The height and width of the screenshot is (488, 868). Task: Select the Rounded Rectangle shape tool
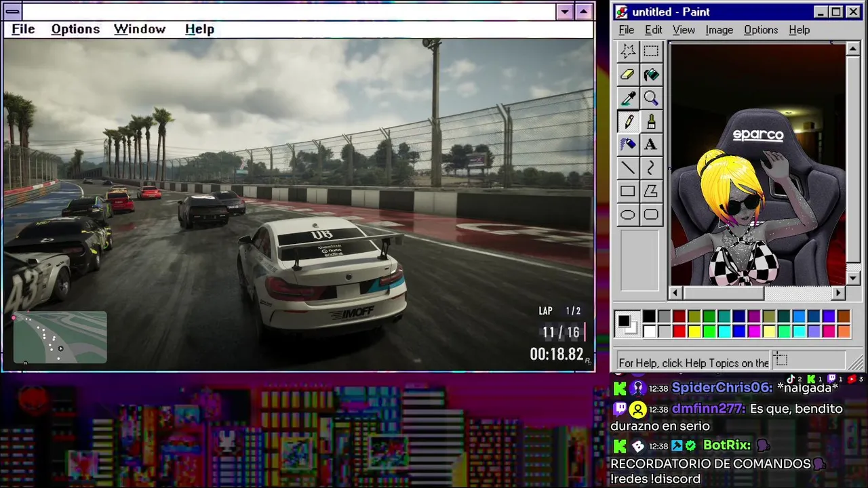coord(651,215)
